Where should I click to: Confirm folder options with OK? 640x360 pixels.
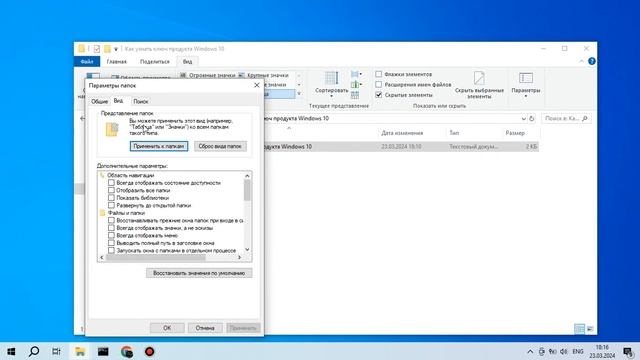tap(167, 328)
